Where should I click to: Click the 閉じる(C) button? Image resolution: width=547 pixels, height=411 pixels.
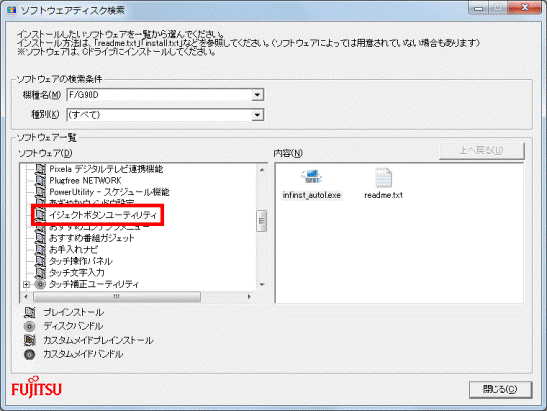500,389
